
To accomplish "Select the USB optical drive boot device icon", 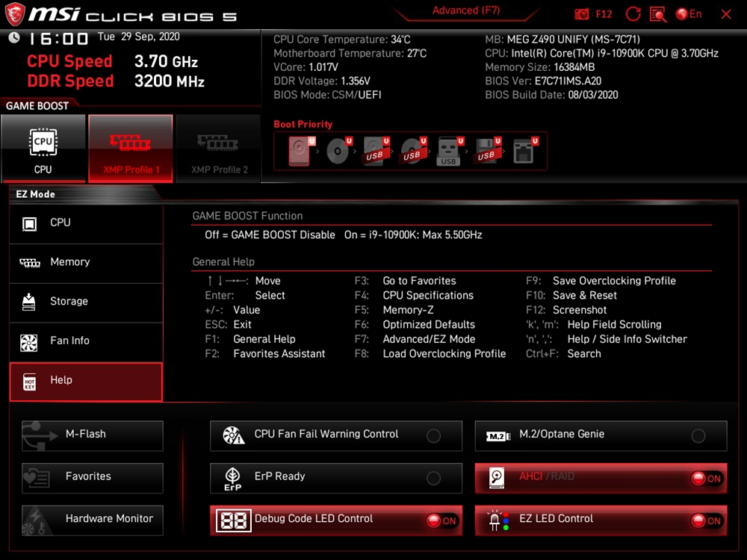I will tap(414, 151).
